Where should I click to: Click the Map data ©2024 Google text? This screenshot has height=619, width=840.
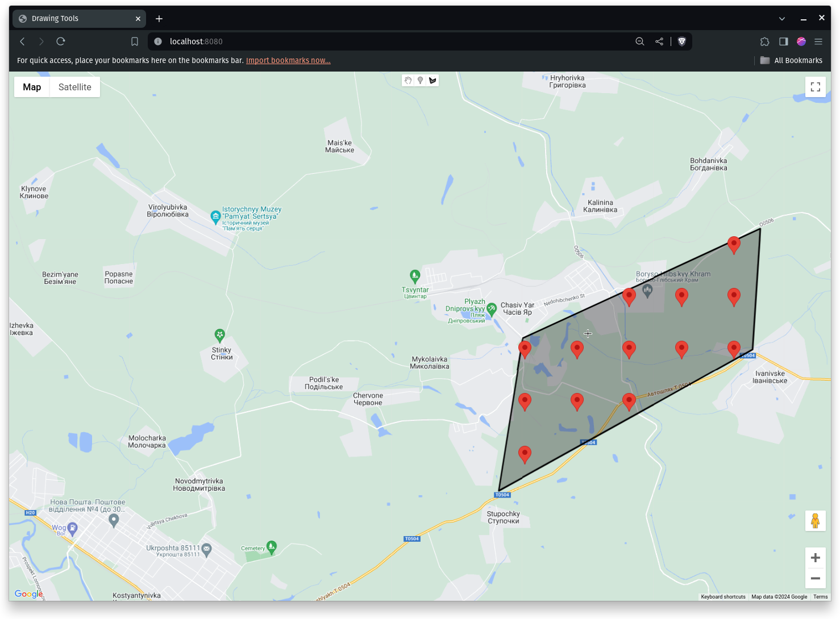coord(779,597)
